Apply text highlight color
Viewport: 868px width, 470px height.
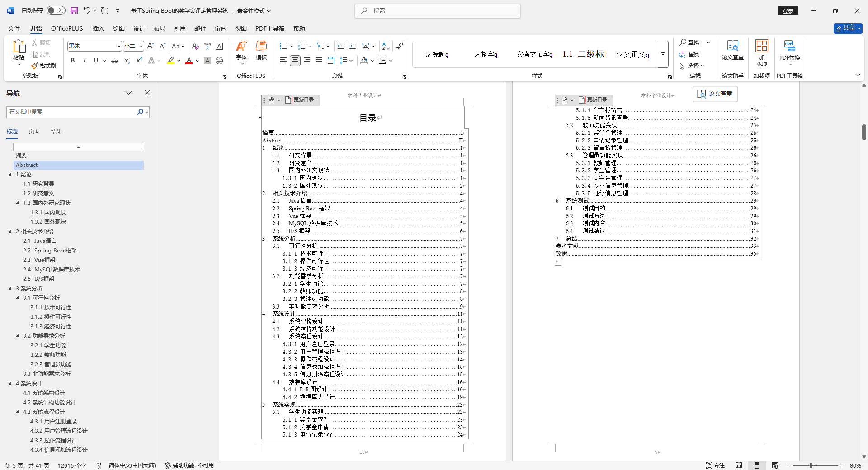point(170,60)
